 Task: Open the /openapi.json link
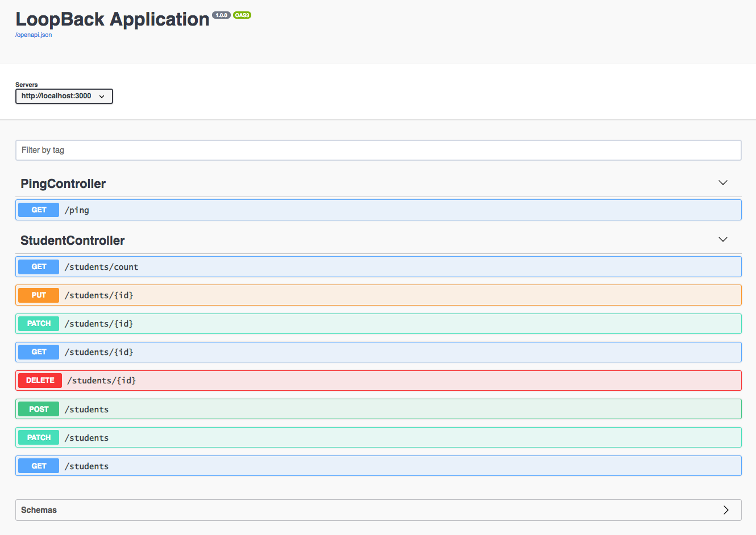point(34,35)
